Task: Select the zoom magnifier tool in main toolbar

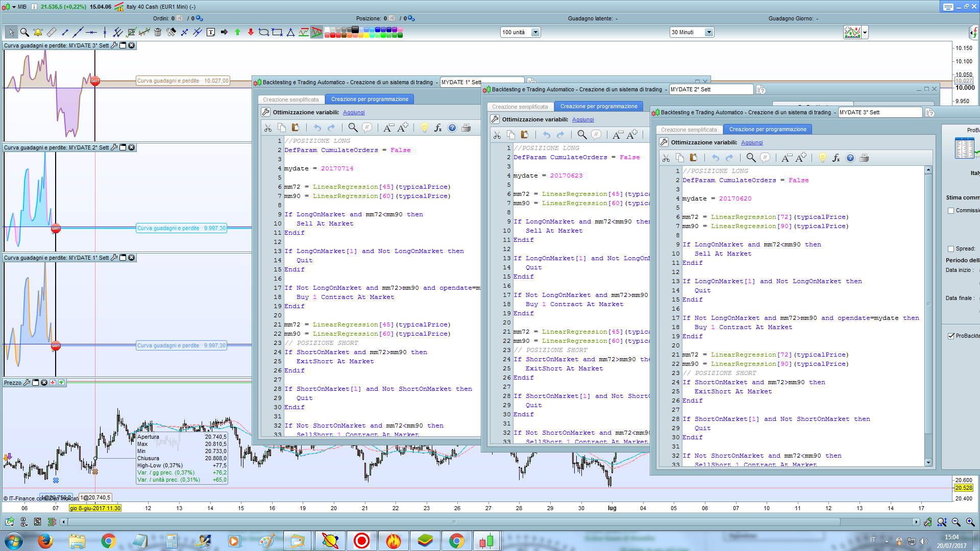Action: click(x=24, y=33)
